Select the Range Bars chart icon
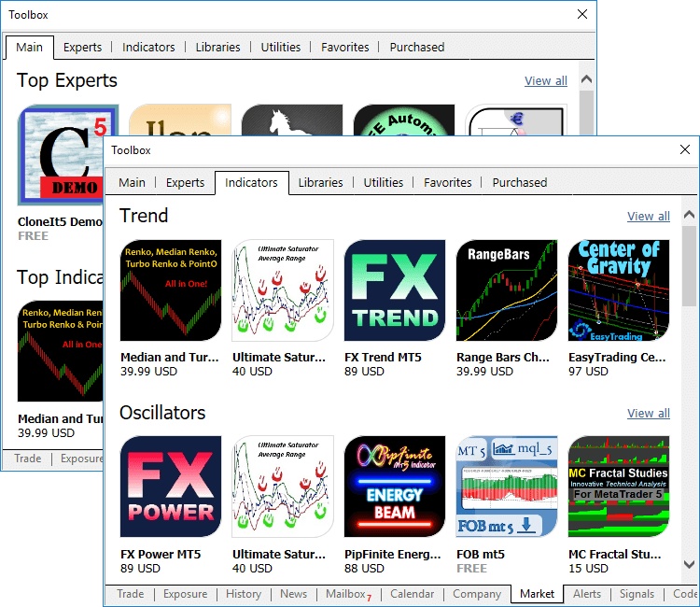700x607 pixels. 507,290
